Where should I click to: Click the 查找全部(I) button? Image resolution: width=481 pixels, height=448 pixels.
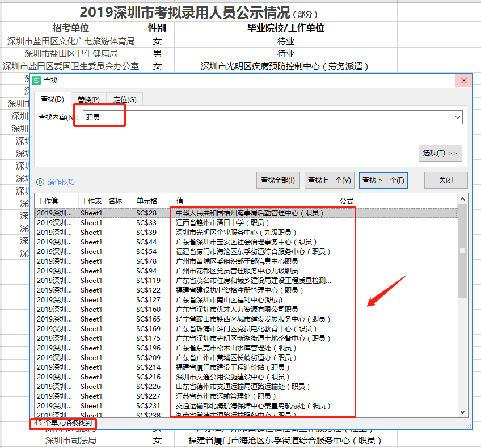point(278,180)
